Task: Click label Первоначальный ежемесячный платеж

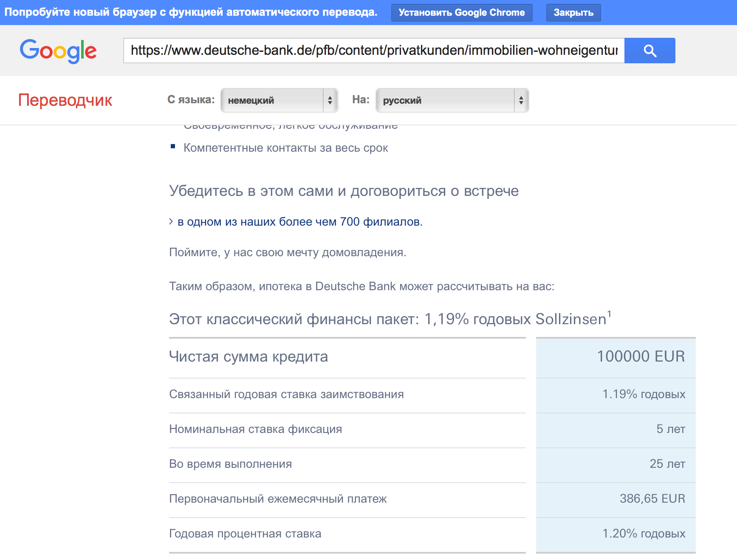Action: tap(278, 499)
